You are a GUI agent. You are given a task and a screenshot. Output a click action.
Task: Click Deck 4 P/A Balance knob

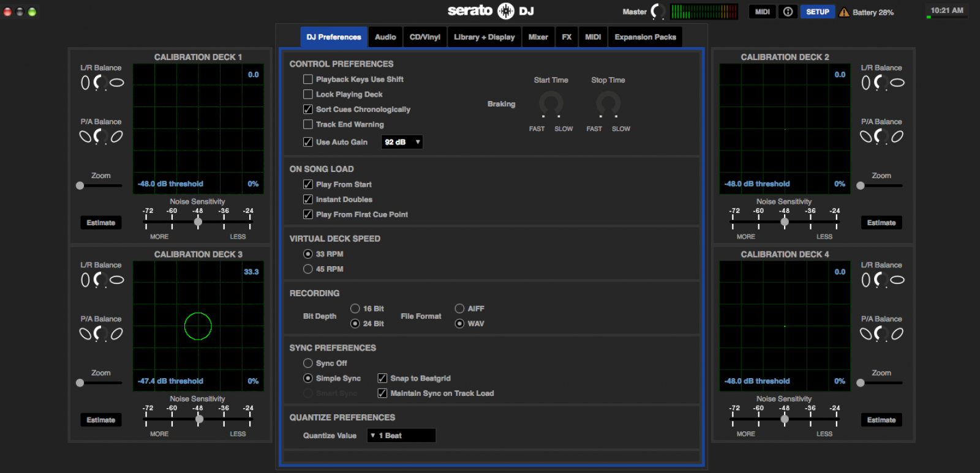pos(880,333)
